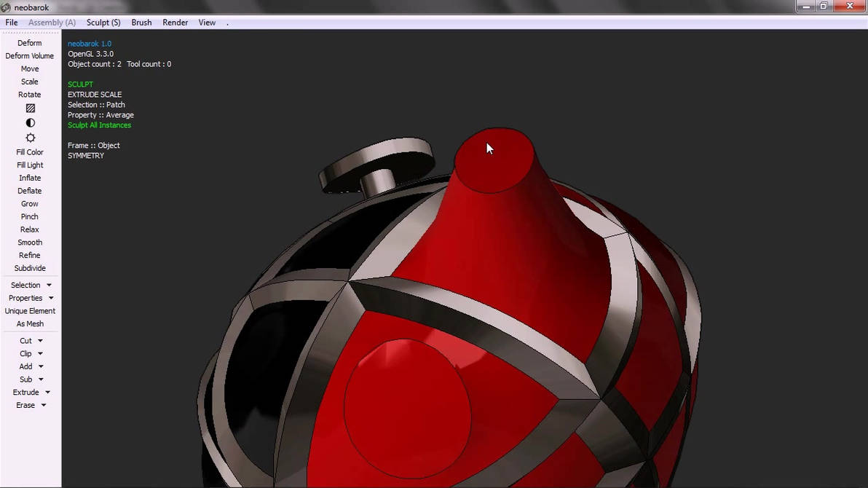Open the View menu
The image size is (868, 488).
pyautogui.click(x=207, y=23)
